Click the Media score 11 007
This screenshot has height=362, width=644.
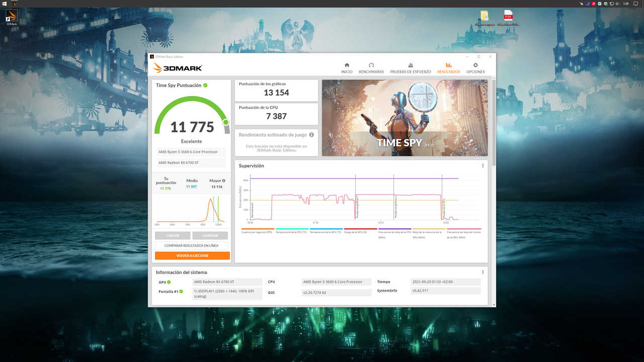pyautogui.click(x=192, y=187)
